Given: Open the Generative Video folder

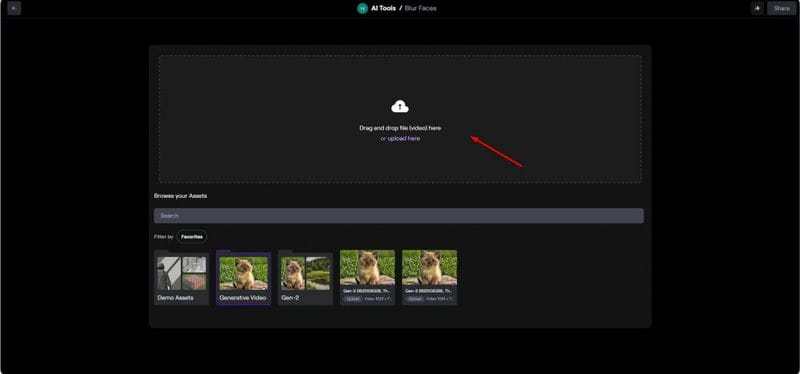Looking at the screenshot, I should pyautogui.click(x=243, y=278).
